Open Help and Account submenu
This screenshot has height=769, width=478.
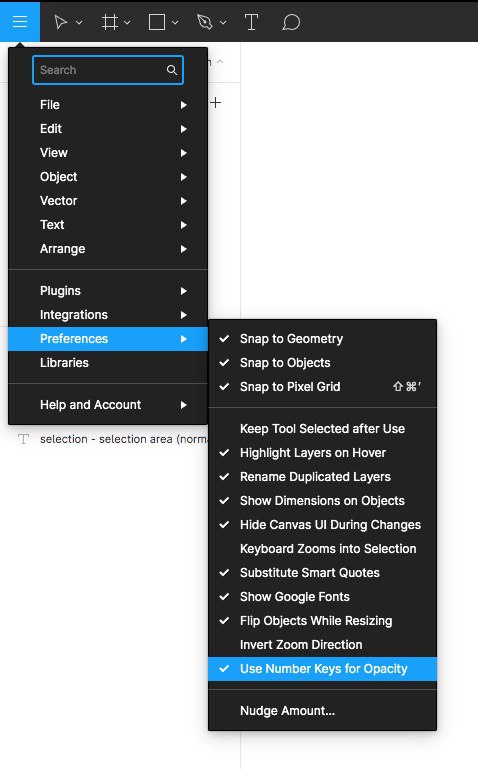(x=108, y=405)
